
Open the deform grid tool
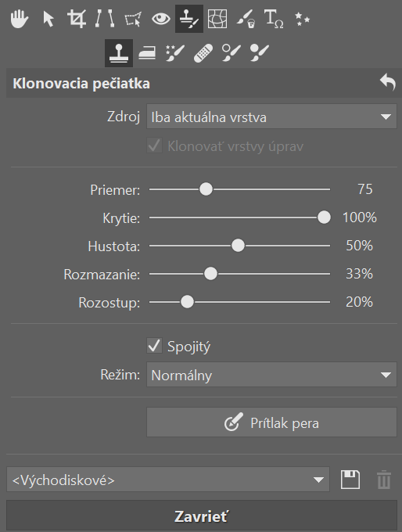tap(217, 19)
